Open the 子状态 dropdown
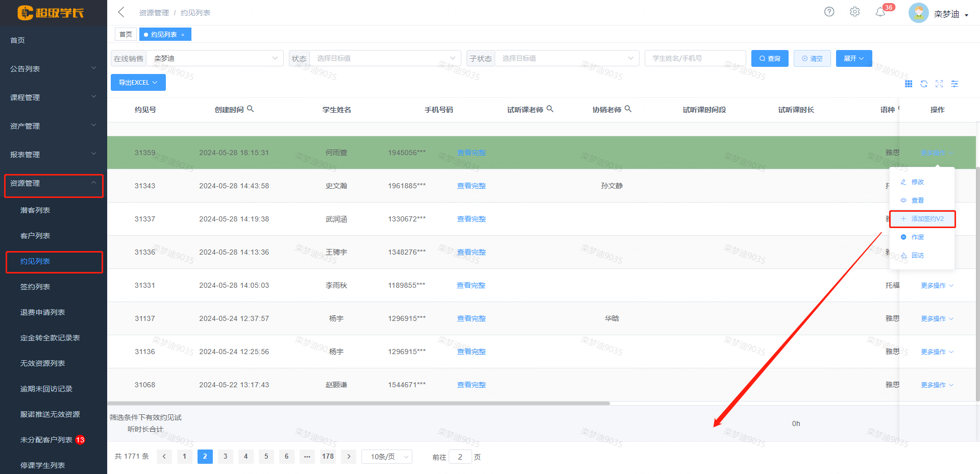The width and height of the screenshot is (980, 474). pos(567,58)
